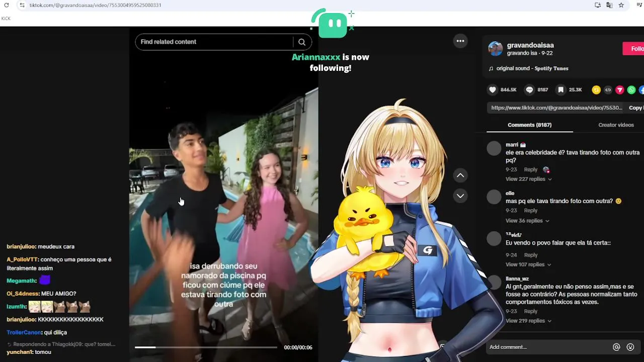Image resolution: width=644 pixels, height=362 pixels.
Task: Select the video URL text field
Action: point(556,108)
